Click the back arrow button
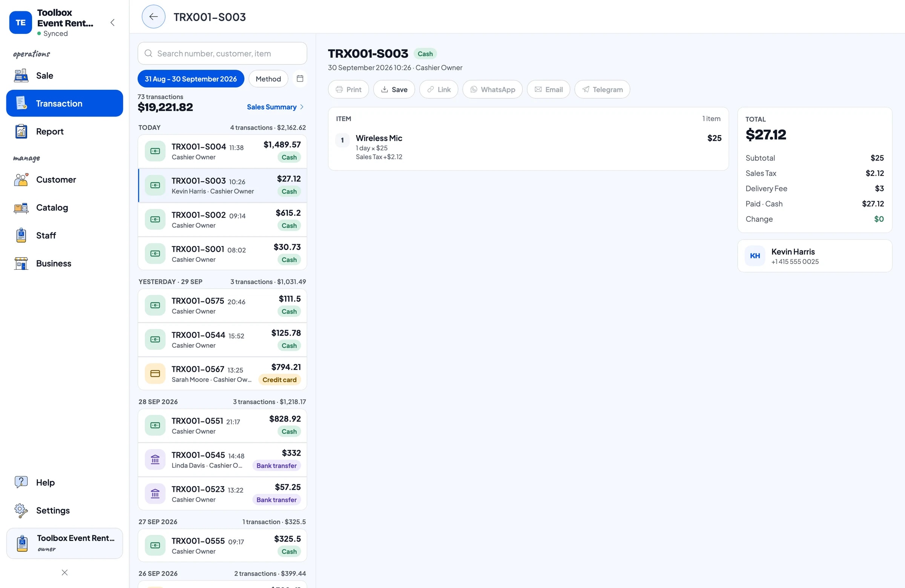 coord(153,17)
